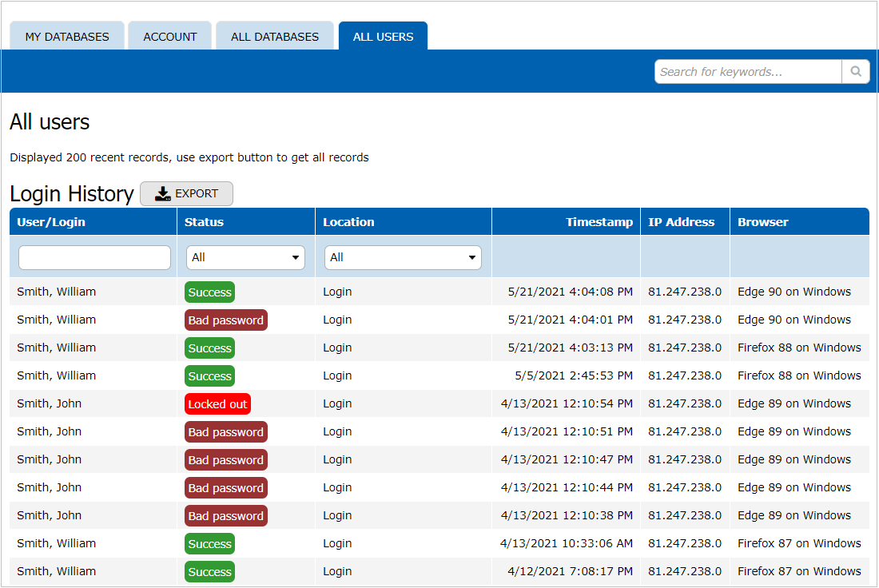Click Bad password badge at 4/13/2021 12:10:47 PM

click(x=226, y=460)
